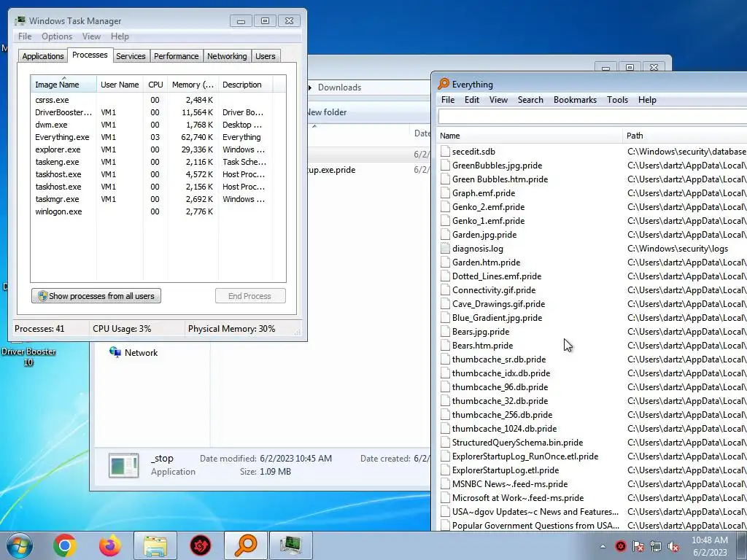Click New folder in Explorer window
The image size is (747, 560).
click(328, 112)
